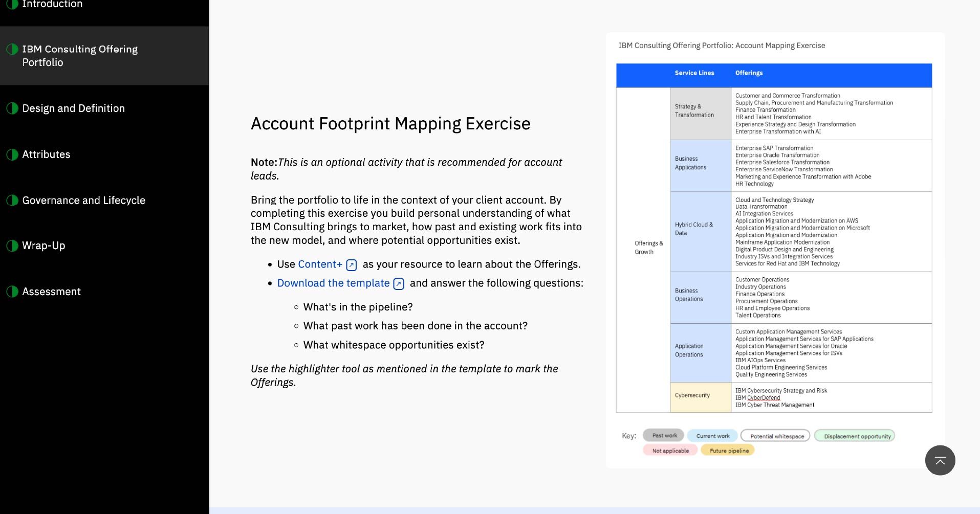Click "What's in the pipeline?" bullet
This screenshot has height=514, width=980.
(358, 307)
